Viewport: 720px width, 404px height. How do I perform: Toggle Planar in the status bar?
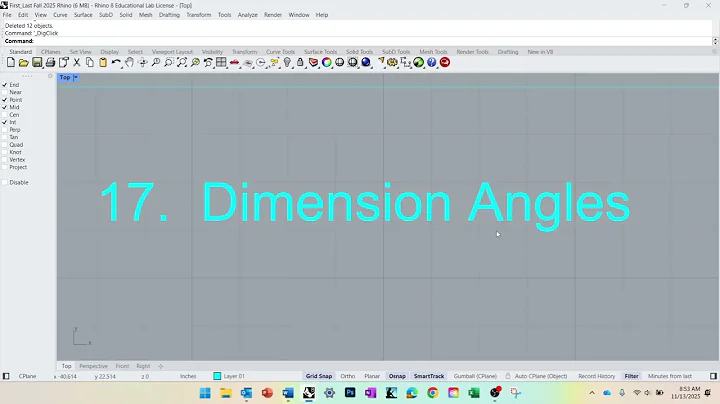pos(372,376)
